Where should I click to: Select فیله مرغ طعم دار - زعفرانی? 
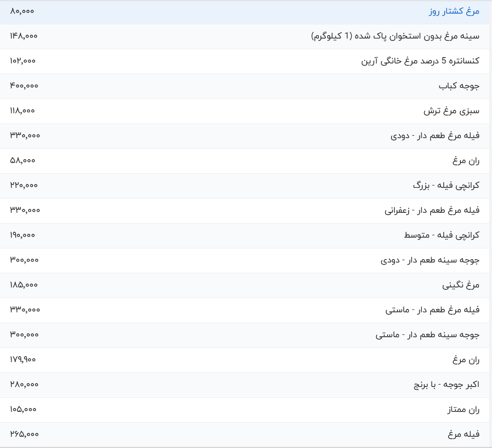[x=432, y=210]
